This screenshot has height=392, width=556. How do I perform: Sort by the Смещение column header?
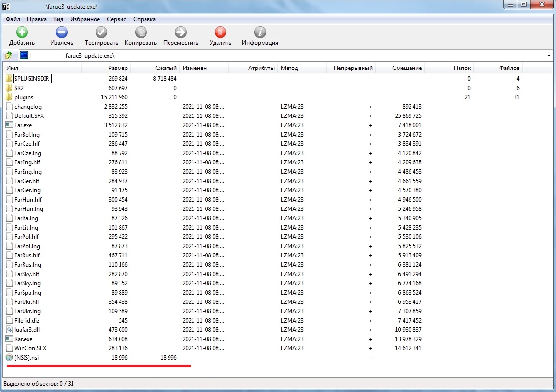pos(400,68)
